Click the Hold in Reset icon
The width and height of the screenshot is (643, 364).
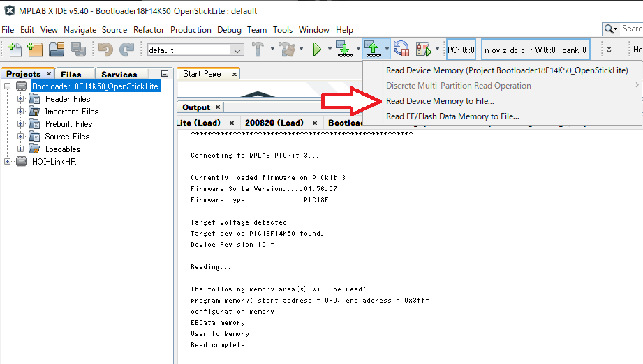(x=401, y=49)
